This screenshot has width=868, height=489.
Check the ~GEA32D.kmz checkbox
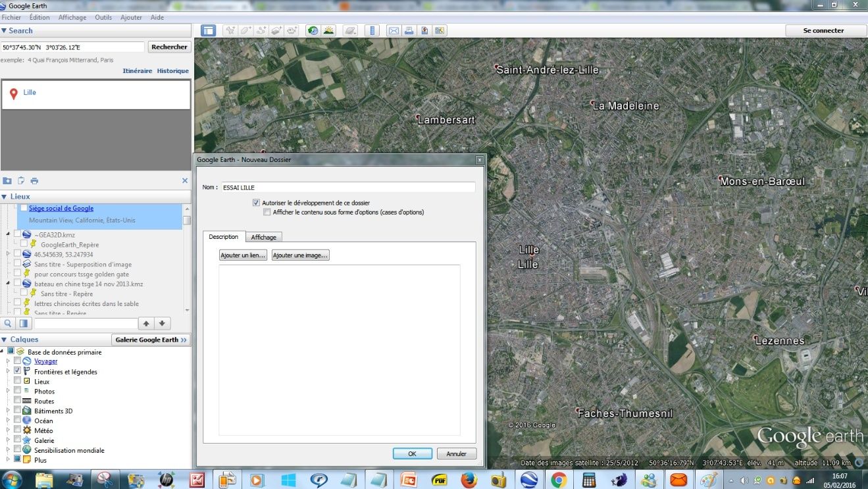pyautogui.click(x=17, y=234)
